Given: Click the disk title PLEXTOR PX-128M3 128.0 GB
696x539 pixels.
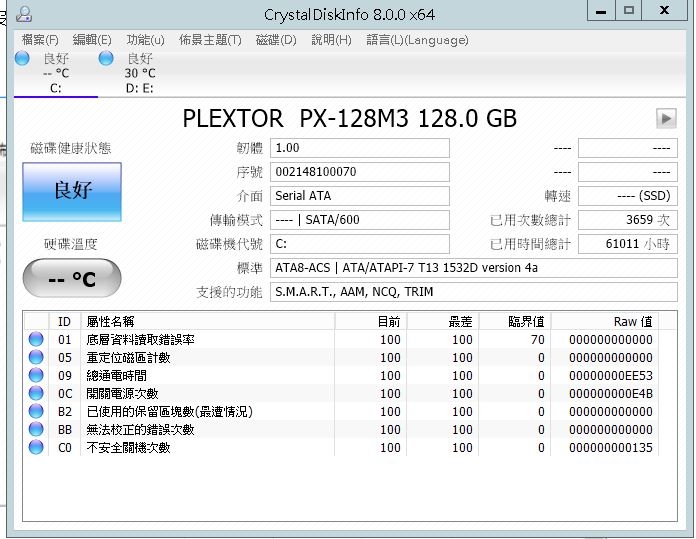Looking at the screenshot, I should [x=350, y=119].
